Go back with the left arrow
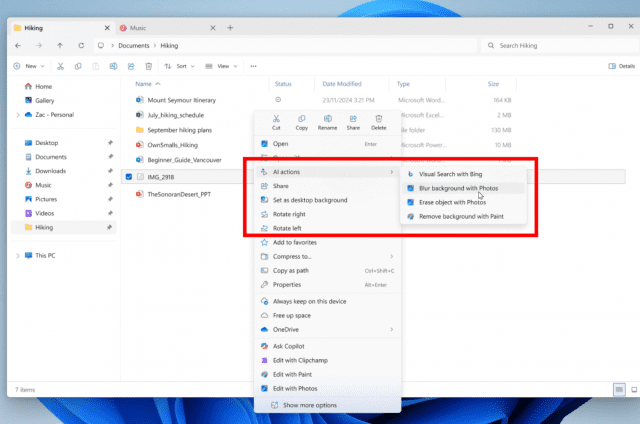 click(x=18, y=45)
